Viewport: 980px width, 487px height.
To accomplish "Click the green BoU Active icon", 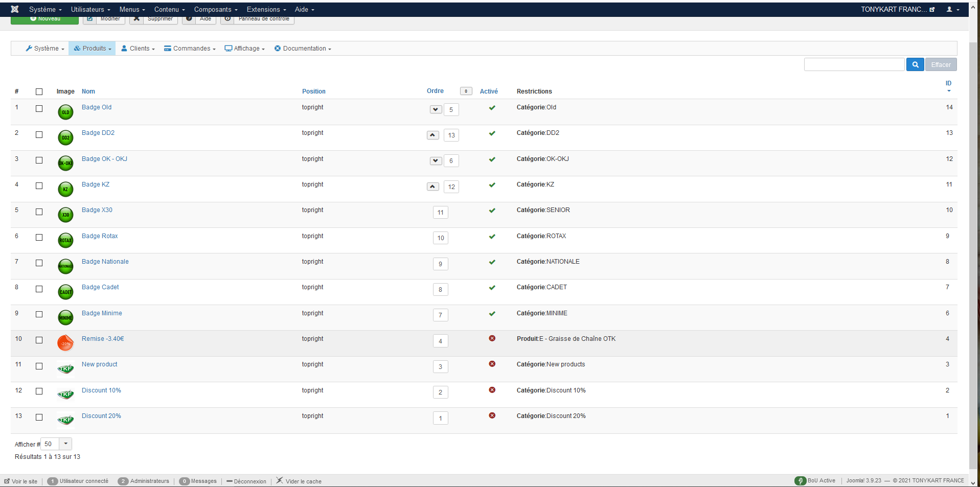I will (800, 480).
